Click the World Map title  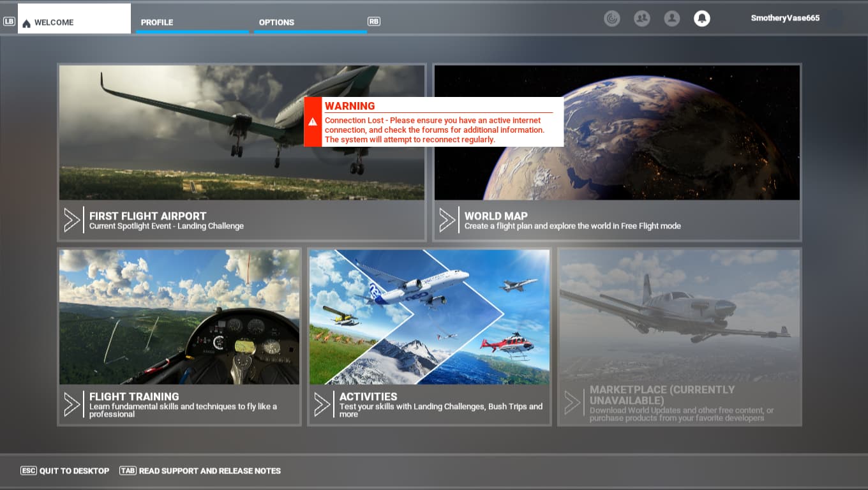click(x=496, y=216)
